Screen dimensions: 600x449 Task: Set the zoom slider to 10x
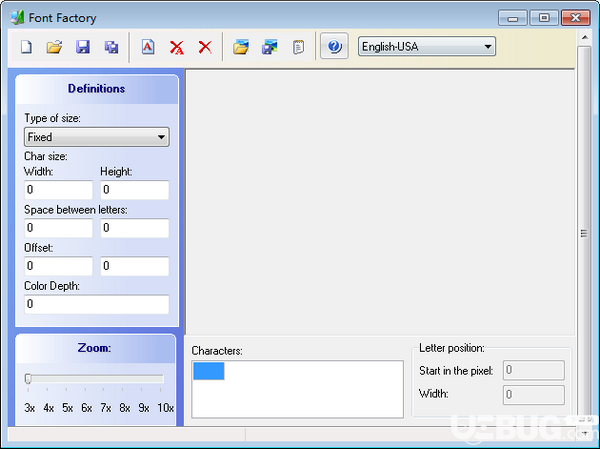pyautogui.click(x=160, y=379)
